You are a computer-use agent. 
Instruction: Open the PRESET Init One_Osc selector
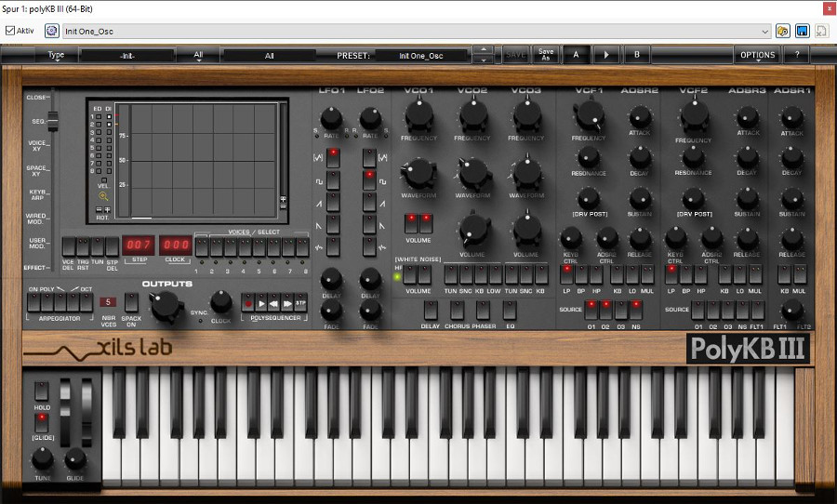click(x=421, y=55)
